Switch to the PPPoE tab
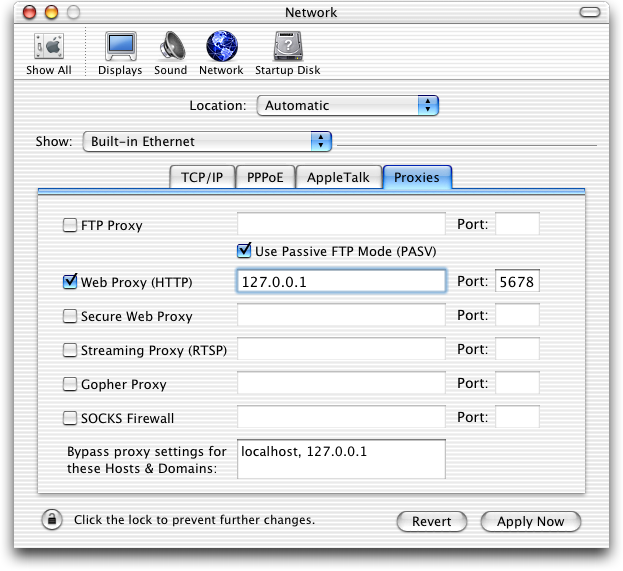This screenshot has width=623, height=571. coord(265,177)
